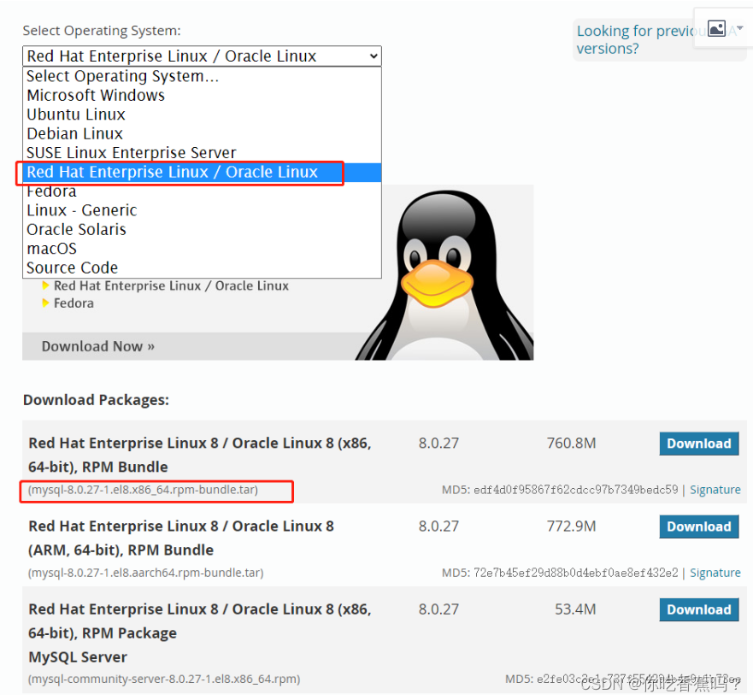753x700 pixels.
Task: Click Download Now link
Action: click(97, 345)
